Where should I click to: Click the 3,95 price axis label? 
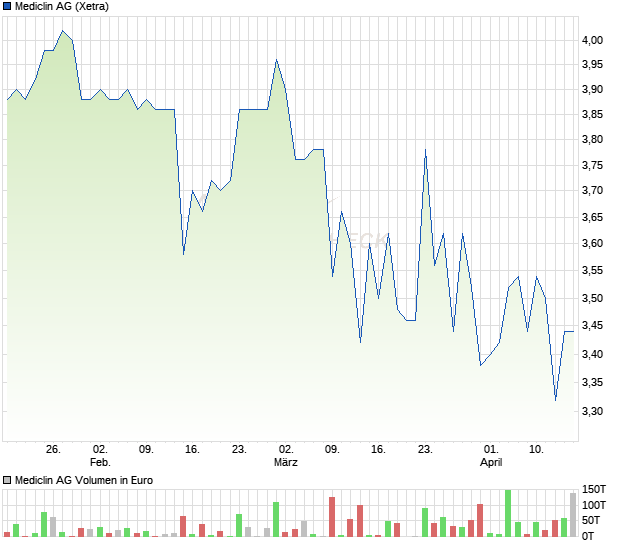pyautogui.click(x=592, y=64)
